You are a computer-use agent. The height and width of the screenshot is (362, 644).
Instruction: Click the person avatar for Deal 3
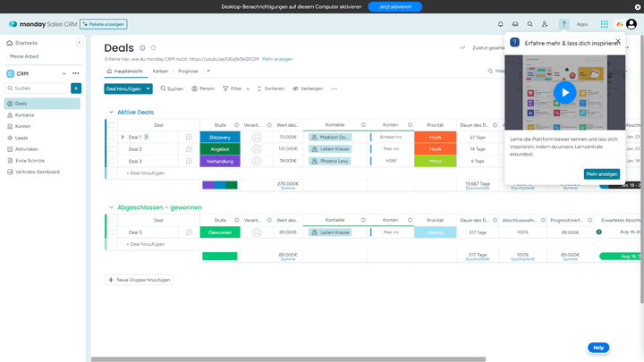coord(257,161)
